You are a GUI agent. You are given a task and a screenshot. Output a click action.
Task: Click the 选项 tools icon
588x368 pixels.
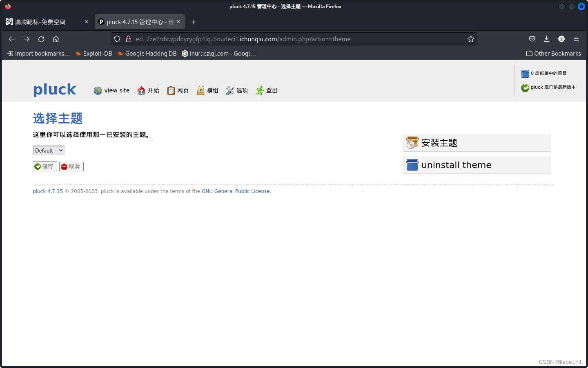coord(229,90)
